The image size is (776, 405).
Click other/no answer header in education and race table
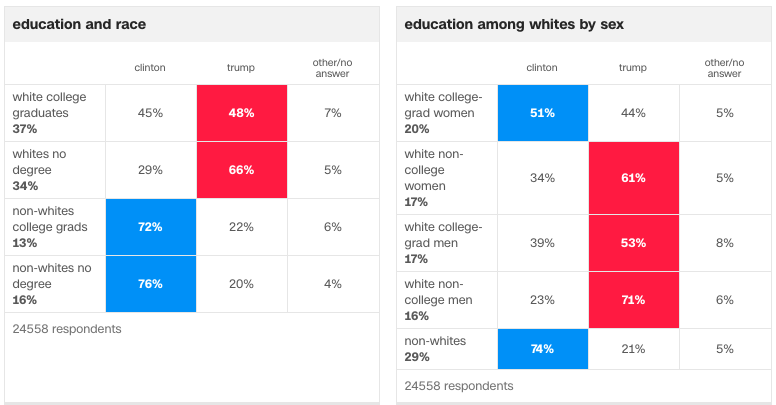(x=333, y=68)
